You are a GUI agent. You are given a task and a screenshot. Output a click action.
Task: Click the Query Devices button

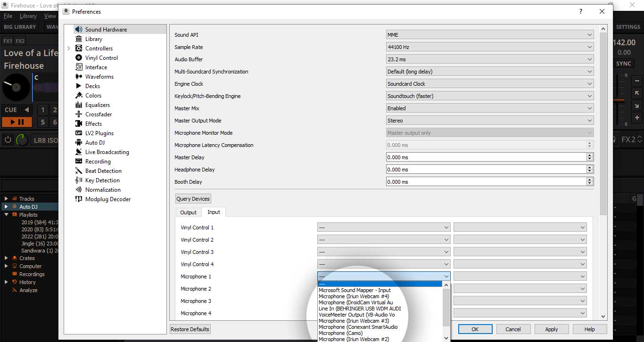click(x=193, y=199)
